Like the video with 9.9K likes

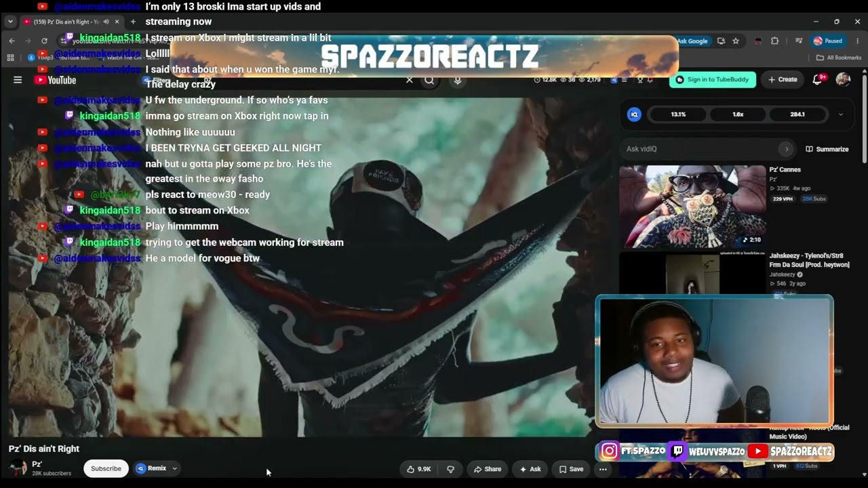coord(419,469)
